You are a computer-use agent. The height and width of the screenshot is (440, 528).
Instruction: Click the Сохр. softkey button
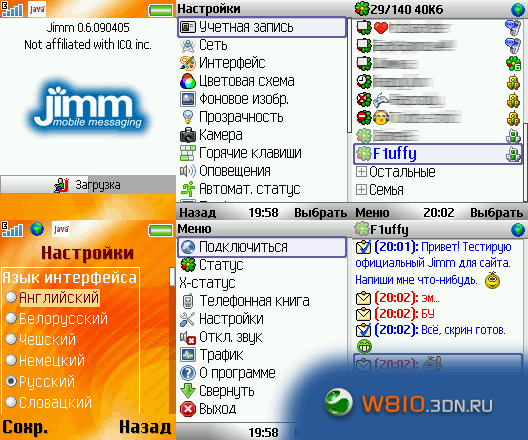pyautogui.click(x=25, y=428)
